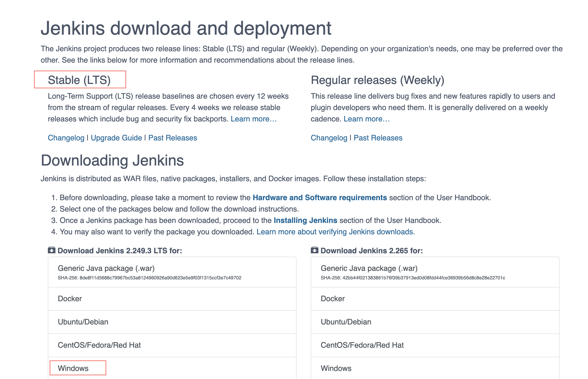Download weekly 2.265 Generic Java package (.war)
The height and width of the screenshot is (379, 588).
[435, 272]
